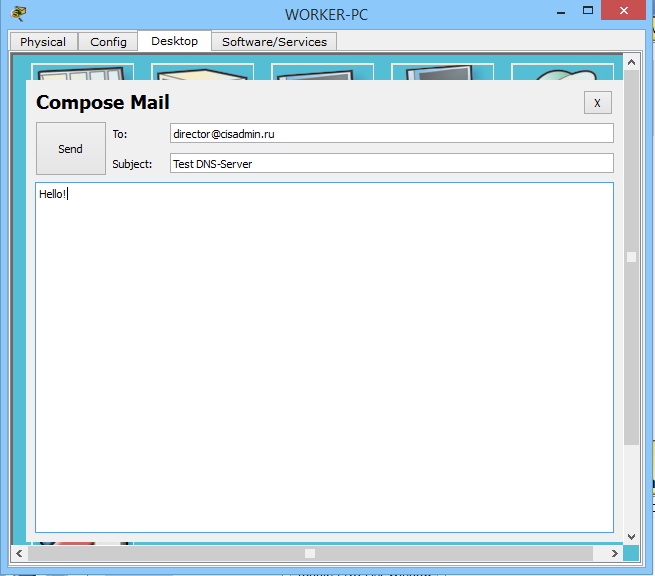Click the vertical scrollbar up arrow
655x576 pixels.
click(x=631, y=62)
